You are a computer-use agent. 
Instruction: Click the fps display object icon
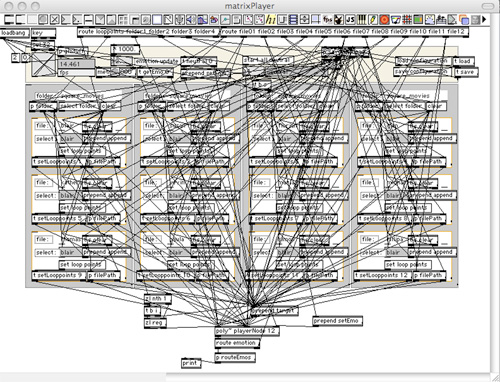tap(327, 19)
